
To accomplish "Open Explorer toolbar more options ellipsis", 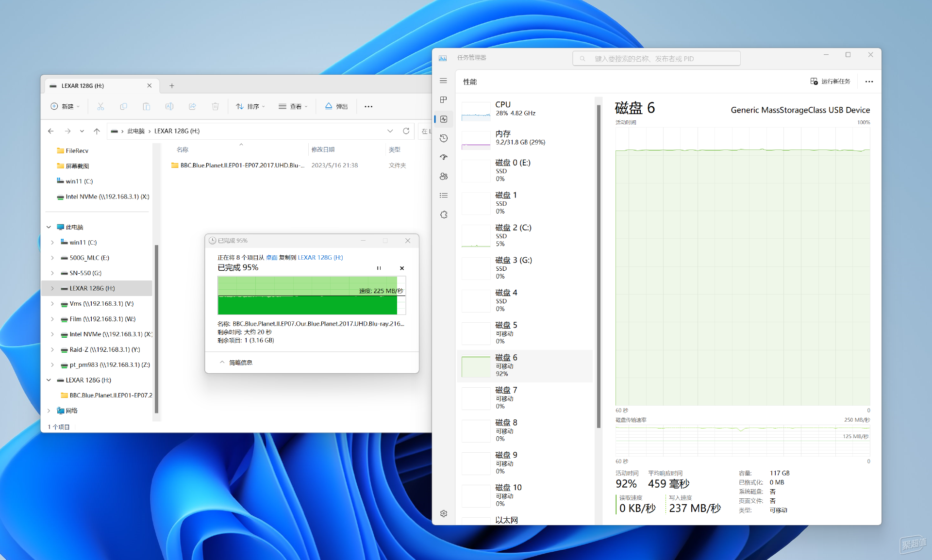I will [x=368, y=106].
